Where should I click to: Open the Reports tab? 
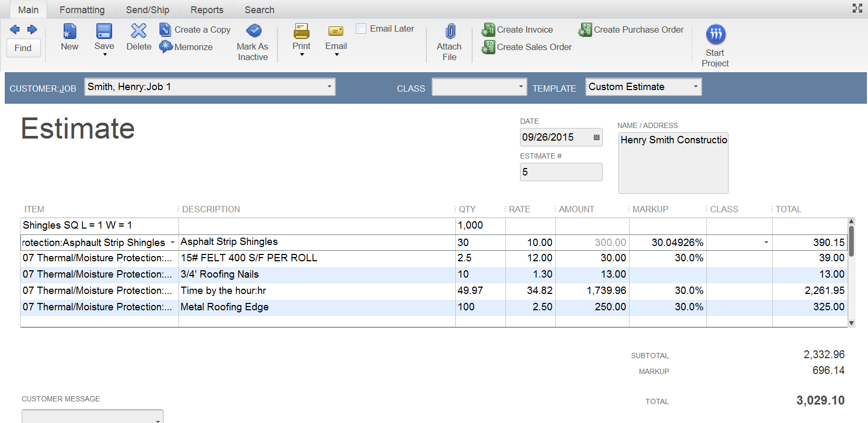[x=207, y=10]
